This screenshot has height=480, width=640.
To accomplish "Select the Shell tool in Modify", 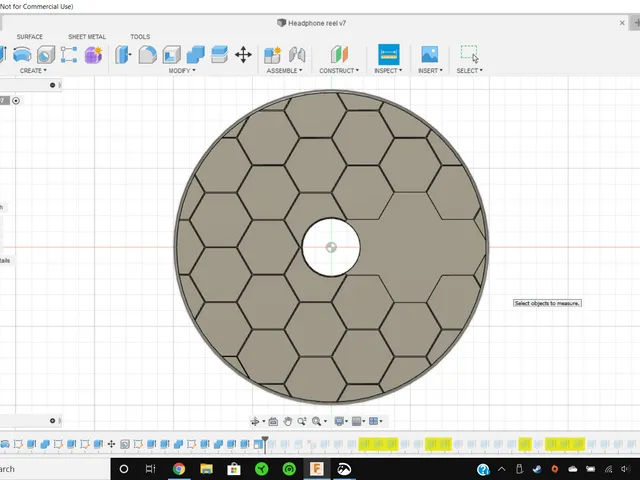I will (x=171, y=54).
